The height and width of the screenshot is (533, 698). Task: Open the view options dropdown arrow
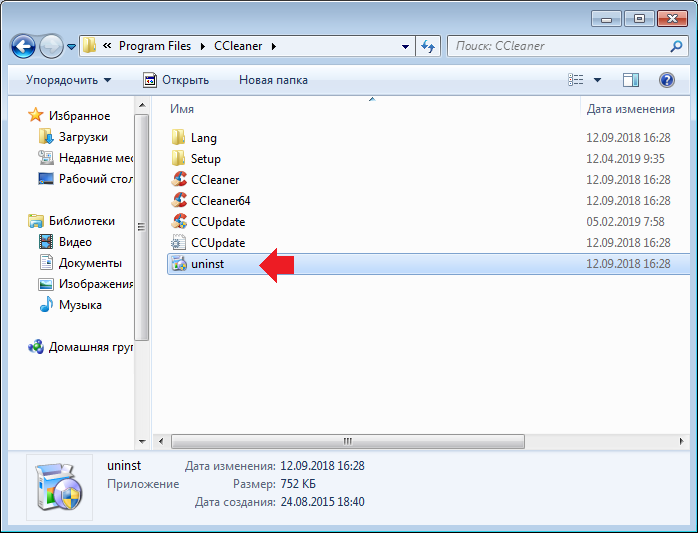click(597, 80)
